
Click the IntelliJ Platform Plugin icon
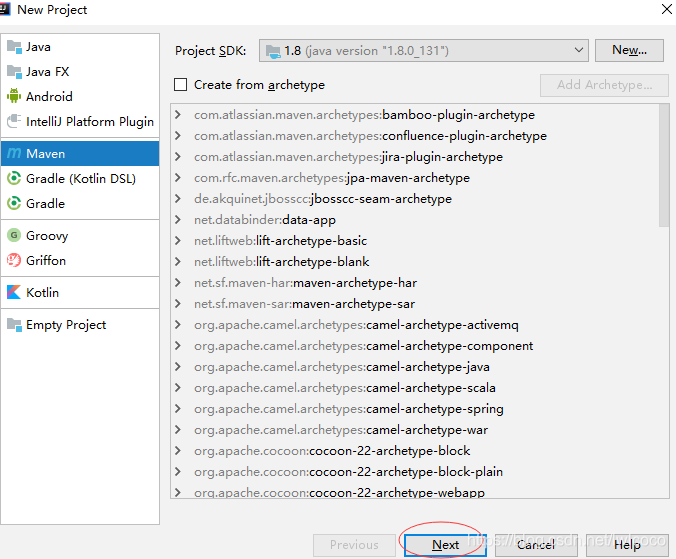[x=14, y=122]
